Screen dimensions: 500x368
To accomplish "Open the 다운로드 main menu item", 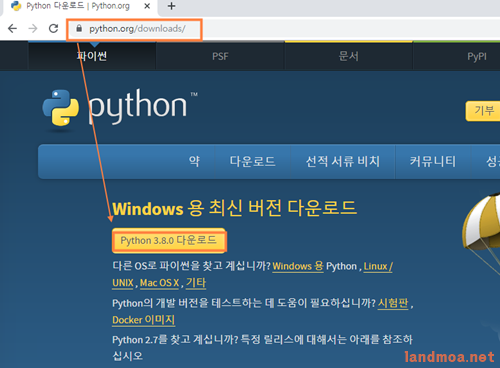I will tap(253, 162).
